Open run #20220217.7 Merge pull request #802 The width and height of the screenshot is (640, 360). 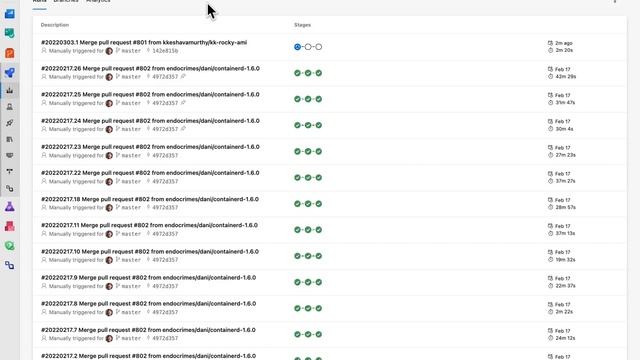coord(148,330)
